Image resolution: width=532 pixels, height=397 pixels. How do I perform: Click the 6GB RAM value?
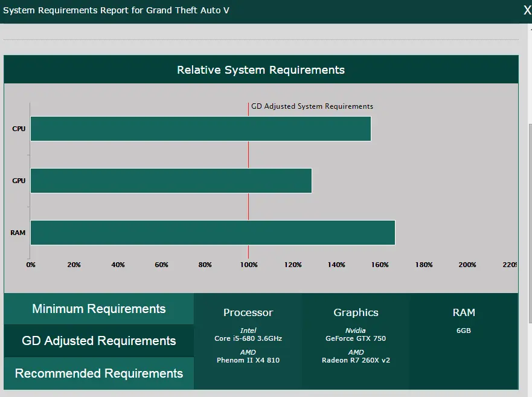coord(464,331)
